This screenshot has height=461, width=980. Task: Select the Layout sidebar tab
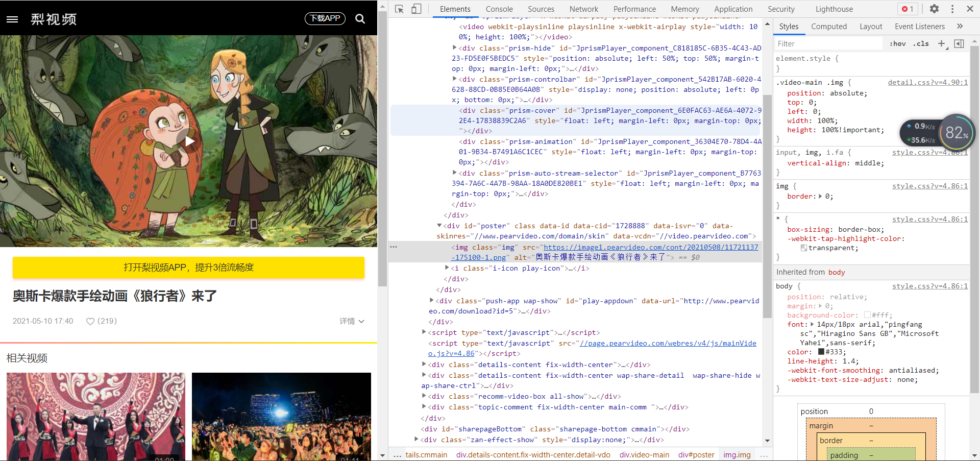pyautogui.click(x=871, y=27)
